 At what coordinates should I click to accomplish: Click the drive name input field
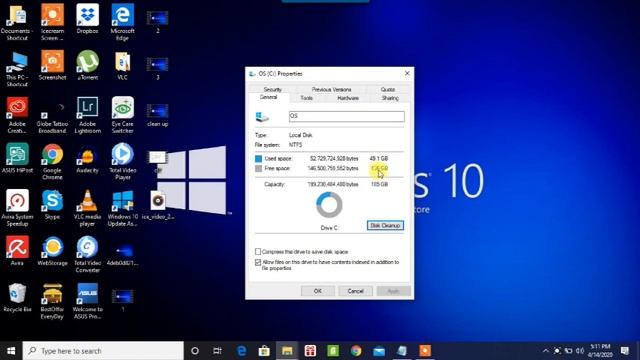point(347,116)
